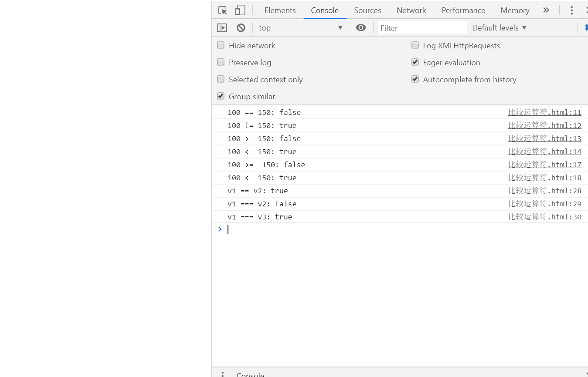Open source link 比较运算符.html:11
Viewport: 588px width, 377px height.
point(544,112)
